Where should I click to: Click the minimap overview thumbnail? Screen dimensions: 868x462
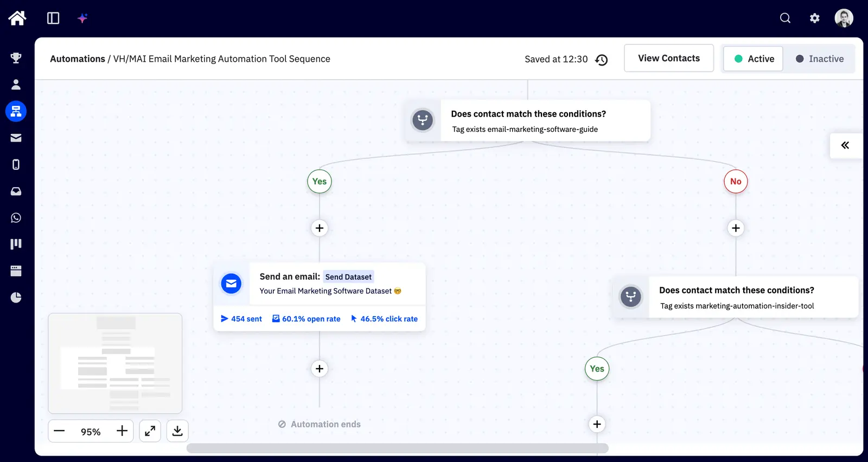pos(115,363)
